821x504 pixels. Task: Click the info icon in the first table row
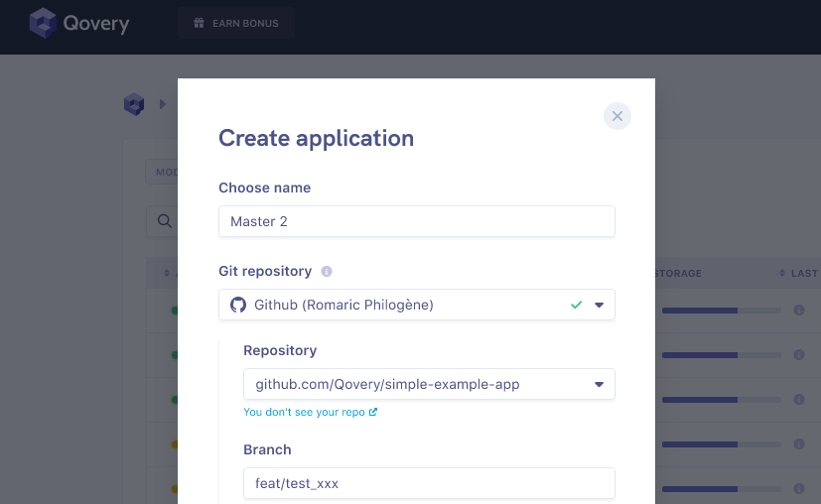[799, 311]
